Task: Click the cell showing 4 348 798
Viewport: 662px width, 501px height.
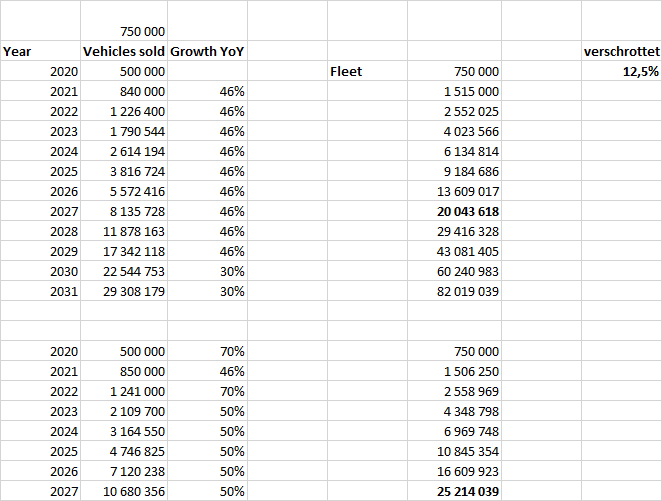Action: point(454,411)
